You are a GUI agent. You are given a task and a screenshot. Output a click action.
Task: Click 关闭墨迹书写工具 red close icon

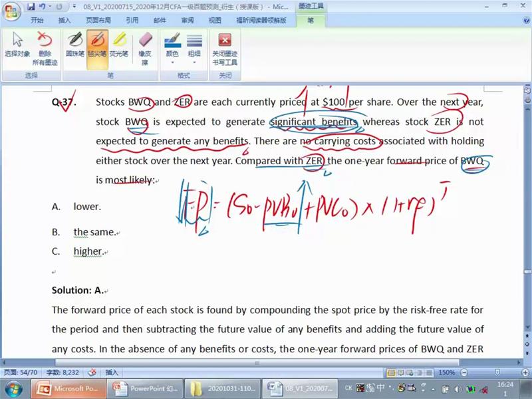pyautogui.click(x=225, y=47)
